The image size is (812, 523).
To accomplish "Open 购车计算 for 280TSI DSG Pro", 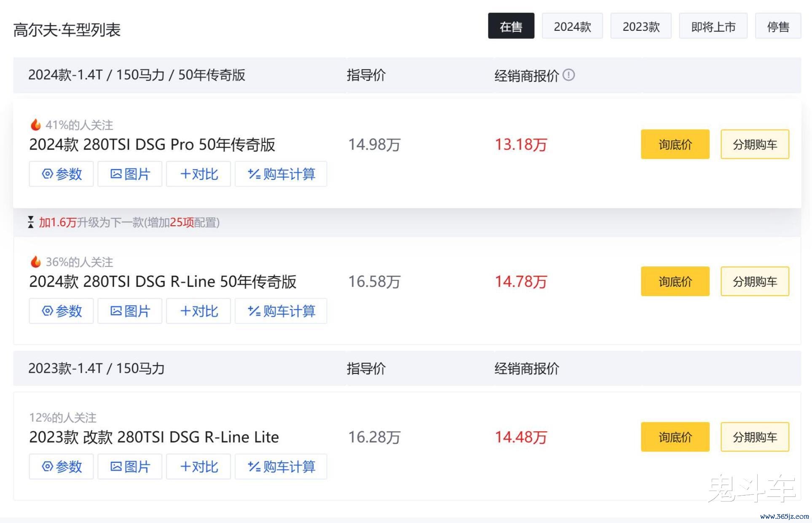I will 281,174.
